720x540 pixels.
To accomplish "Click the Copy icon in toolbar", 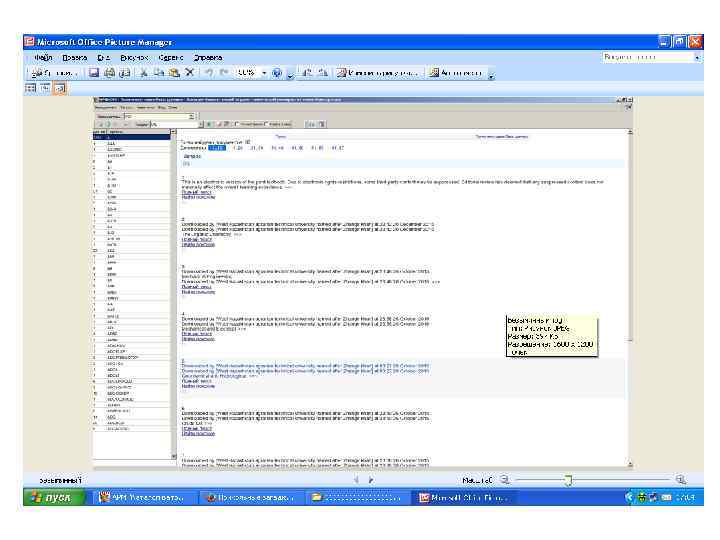I will pyautogui.click(x=159, y=73).
